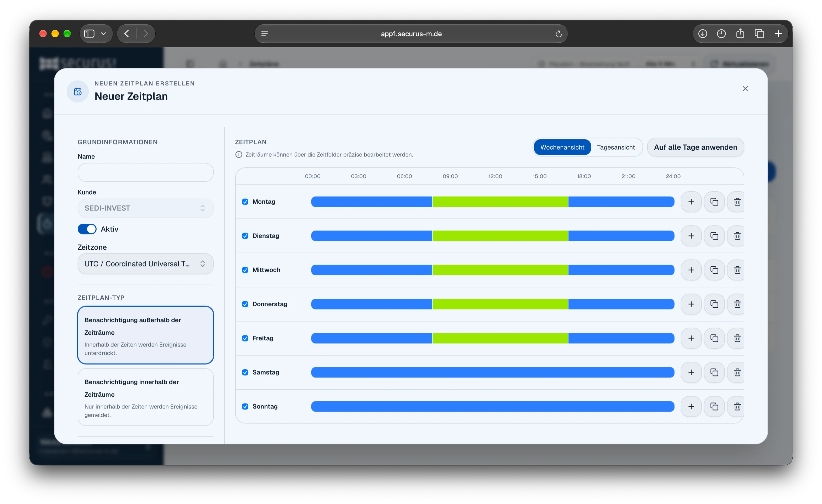
Task: Uncheck the Sonntag checkbox
Action: click(x=245, y=406)
